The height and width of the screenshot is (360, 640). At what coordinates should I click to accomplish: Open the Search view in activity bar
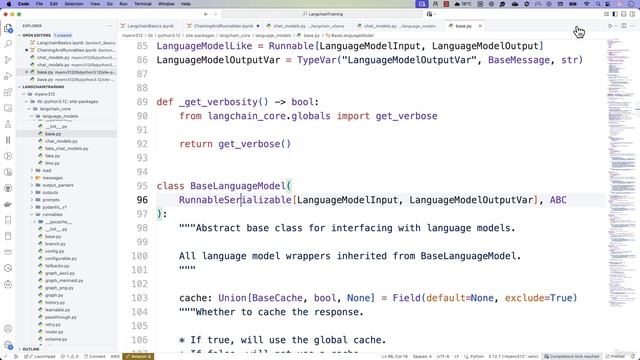[x=8, y=44]
